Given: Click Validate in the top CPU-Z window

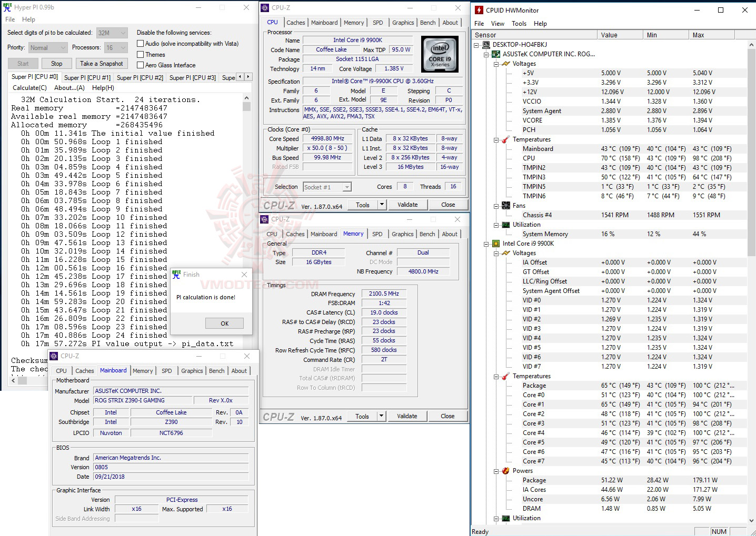Looking at the screenshot, I should click(407, 205).
